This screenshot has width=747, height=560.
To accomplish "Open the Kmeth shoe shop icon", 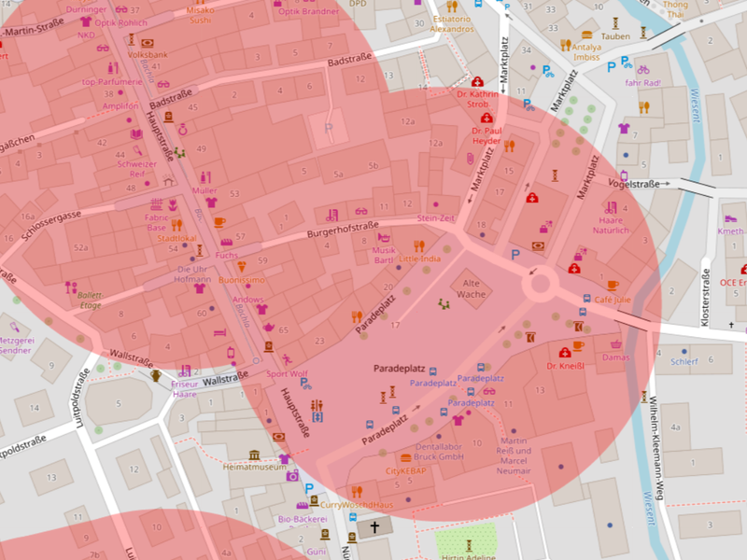I will click(x=730, y=218).
